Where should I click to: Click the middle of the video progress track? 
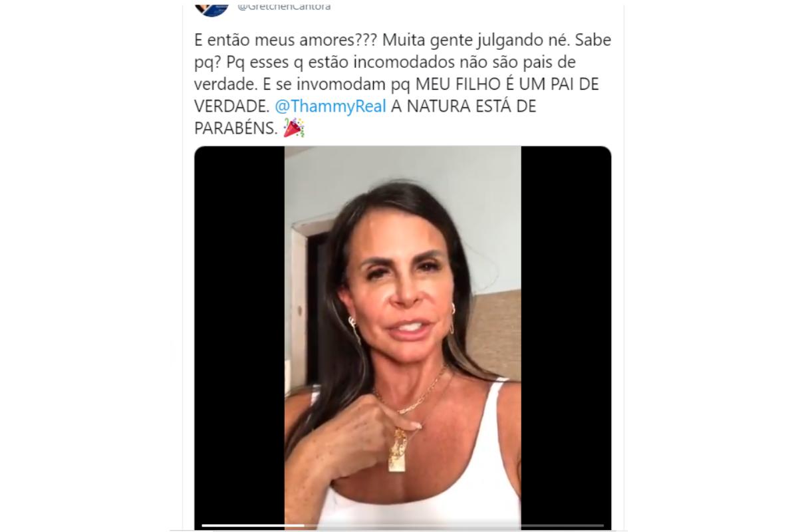point(402,525)
